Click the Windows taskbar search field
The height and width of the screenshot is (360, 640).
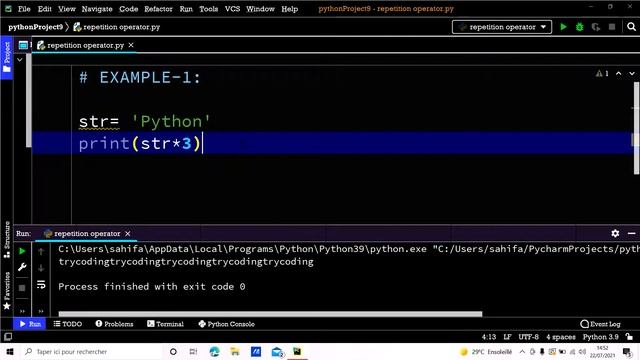[92, 351]
